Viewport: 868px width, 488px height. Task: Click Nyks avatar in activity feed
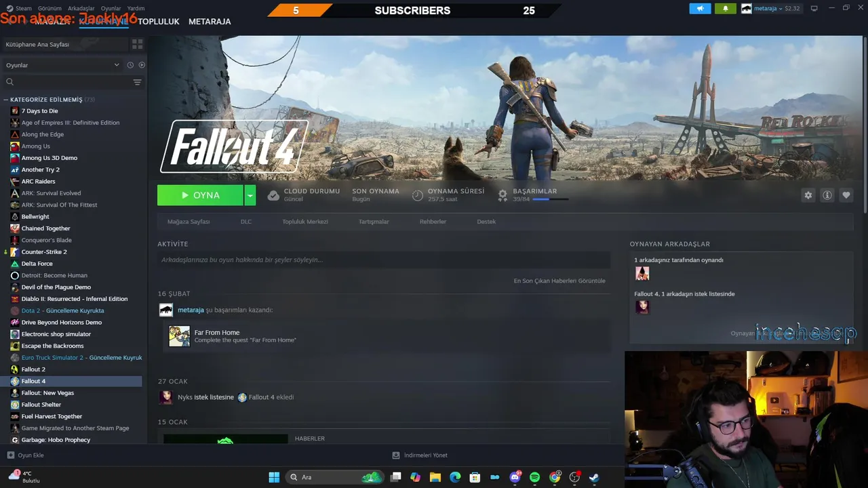pyautogui.click(x=165, y=397)
